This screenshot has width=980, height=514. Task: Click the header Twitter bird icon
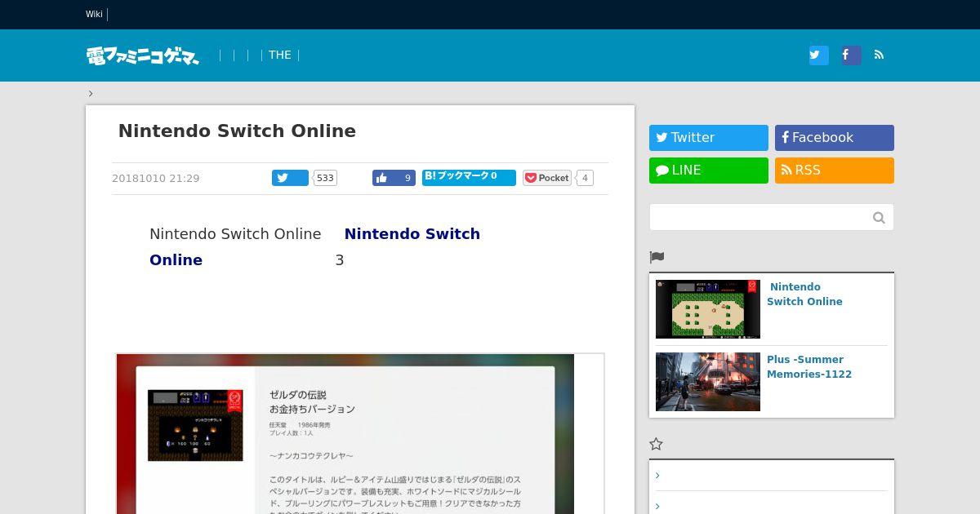[x=818, y=55]
